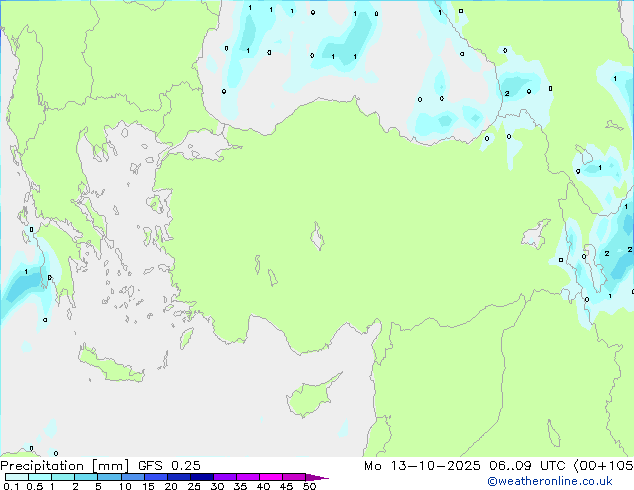Click the 'Mo 13-10-2025' forecast date text
The image size is (634, 490).
pyautogui.click(x=422, y=466)
